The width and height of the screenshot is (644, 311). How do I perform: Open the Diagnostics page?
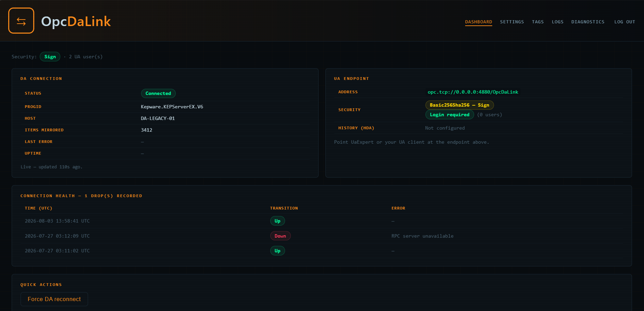pos(588,22)
